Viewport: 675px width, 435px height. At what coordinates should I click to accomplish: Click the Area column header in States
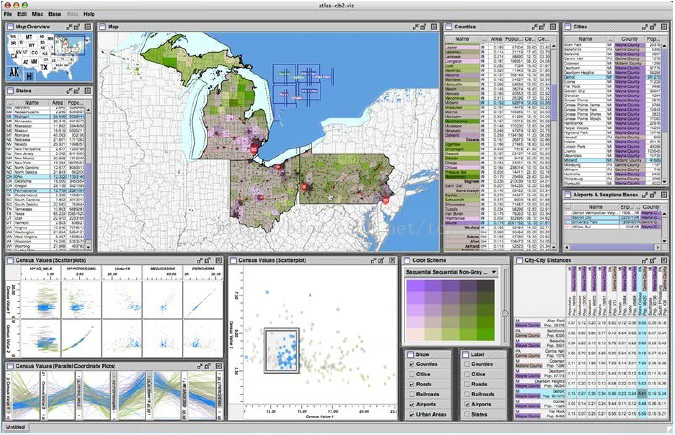pos(59,101)
